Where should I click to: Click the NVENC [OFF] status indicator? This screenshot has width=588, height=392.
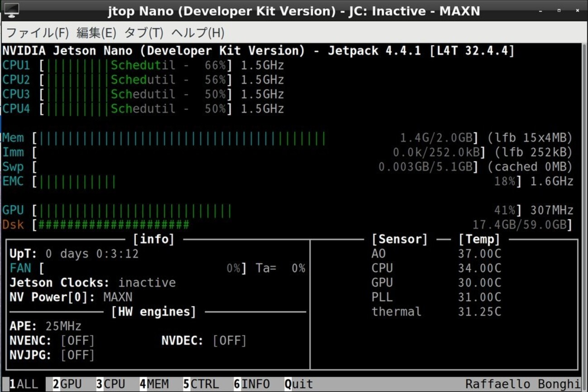(77, 341)
